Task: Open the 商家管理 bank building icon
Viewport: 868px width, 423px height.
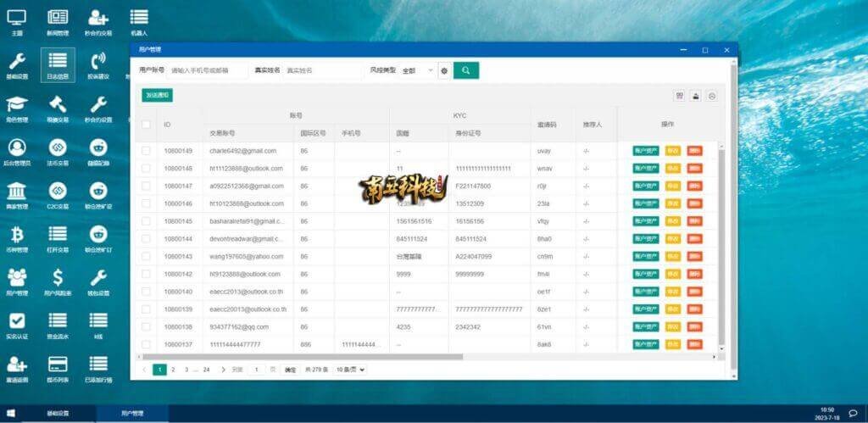Action: tap(17, 190)
